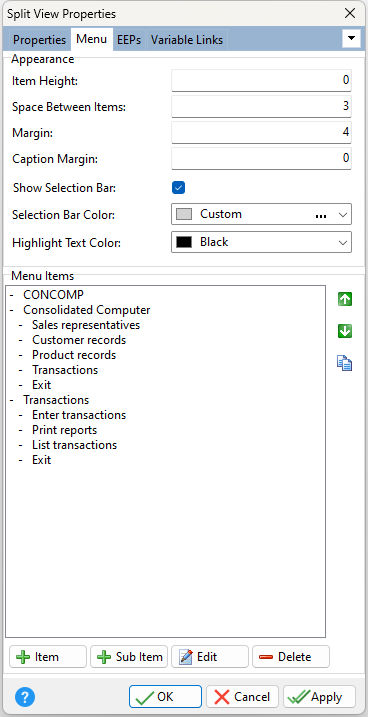This screenshot has height=717, width=368.
Task: Select the Consolidated Computer menu item
Action: pos(87,310)
